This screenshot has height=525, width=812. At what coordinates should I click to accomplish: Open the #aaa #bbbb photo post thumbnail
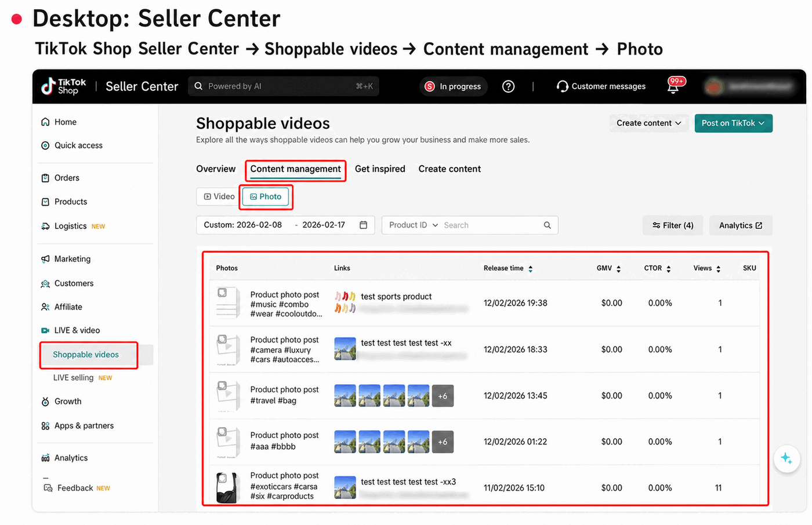228,442
